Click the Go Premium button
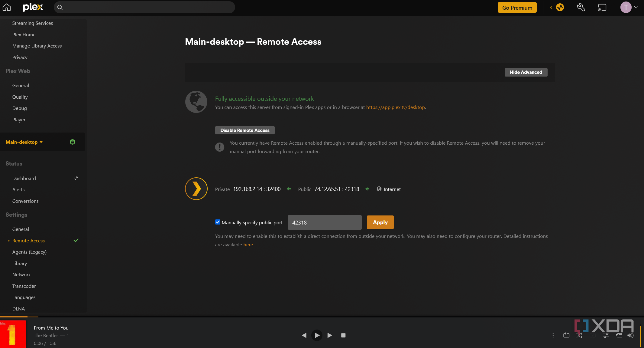The width and height of the screenshot is (644, 348). pyautogui.click(x=517, y=8)
